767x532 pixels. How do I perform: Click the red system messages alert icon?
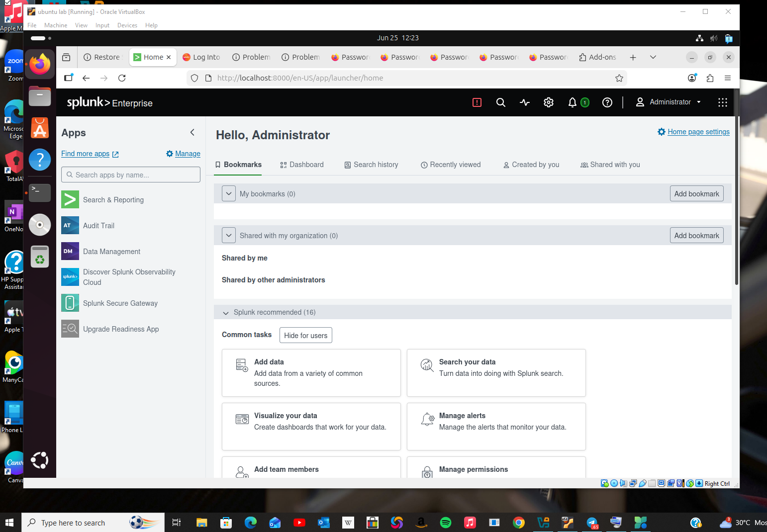477,102
